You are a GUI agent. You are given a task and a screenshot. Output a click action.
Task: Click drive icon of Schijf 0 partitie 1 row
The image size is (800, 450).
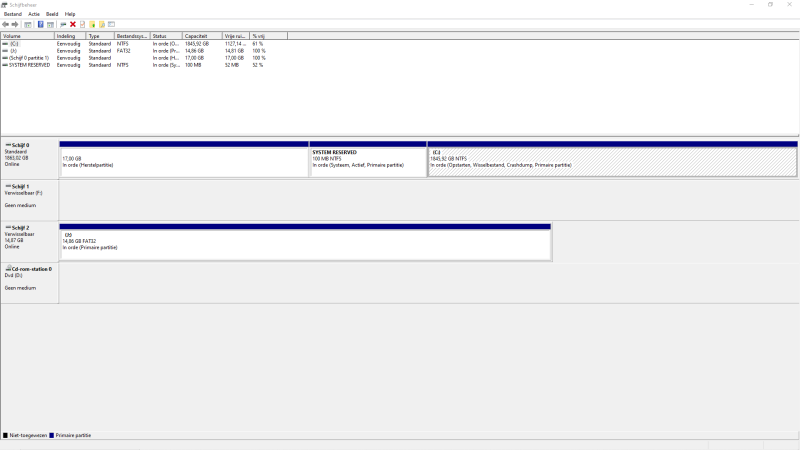tap(5, 58)
